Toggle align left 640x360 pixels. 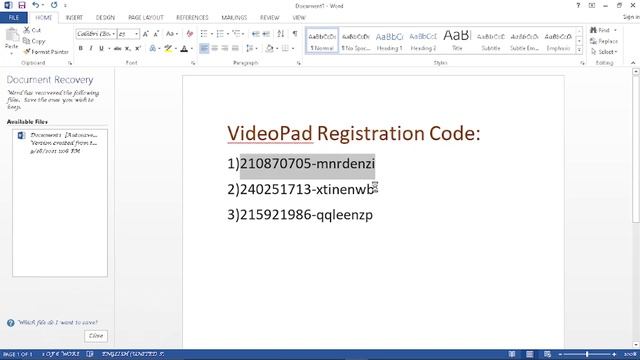(204, 49)
